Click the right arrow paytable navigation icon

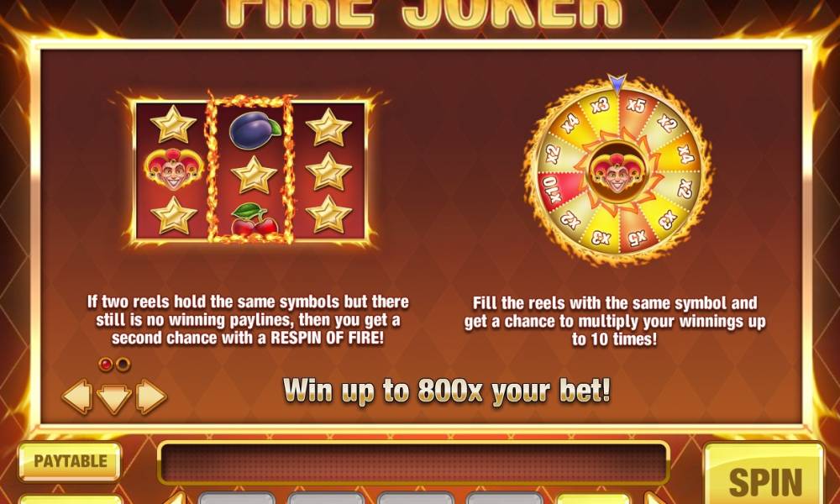151,396
